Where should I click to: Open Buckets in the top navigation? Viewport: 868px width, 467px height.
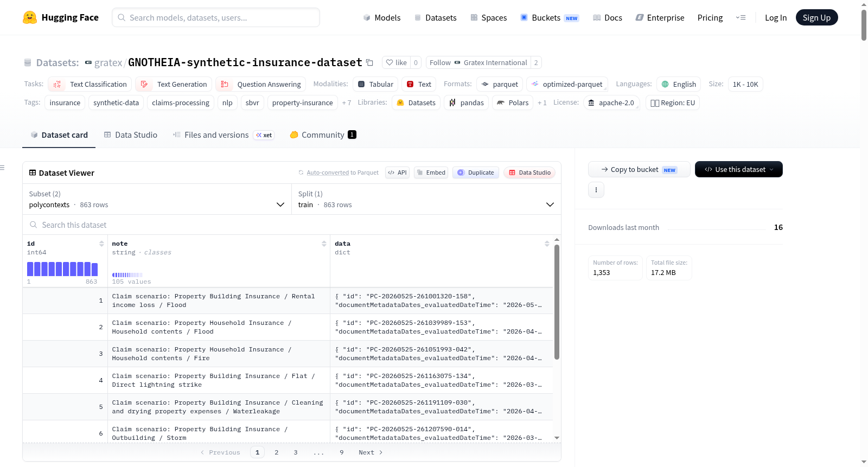pyautogui.click(x=550, y=17)
